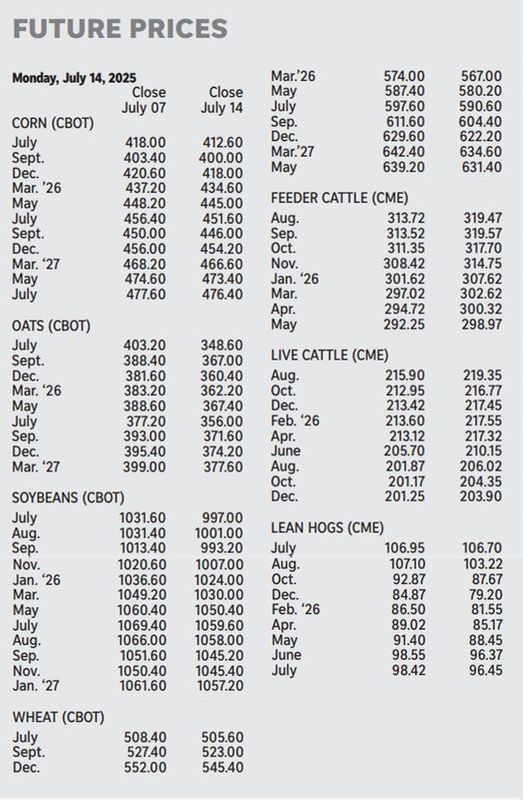
Task: Click the CORN (CBOT) section title
Action: (x=53, y=123)
